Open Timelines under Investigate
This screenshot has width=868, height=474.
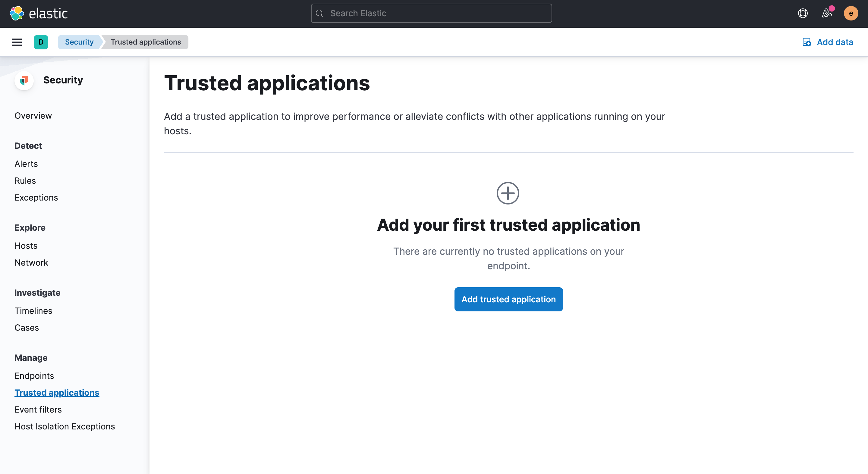pyautogui.click(x=33, y=311)
